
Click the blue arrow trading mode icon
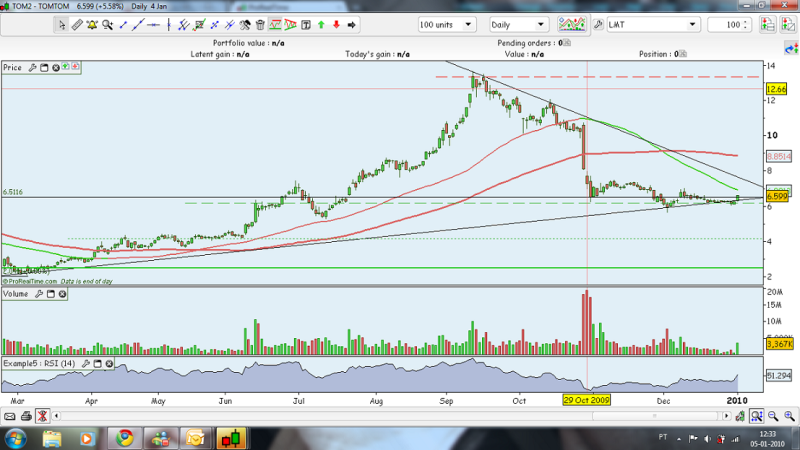click(791, 49)
